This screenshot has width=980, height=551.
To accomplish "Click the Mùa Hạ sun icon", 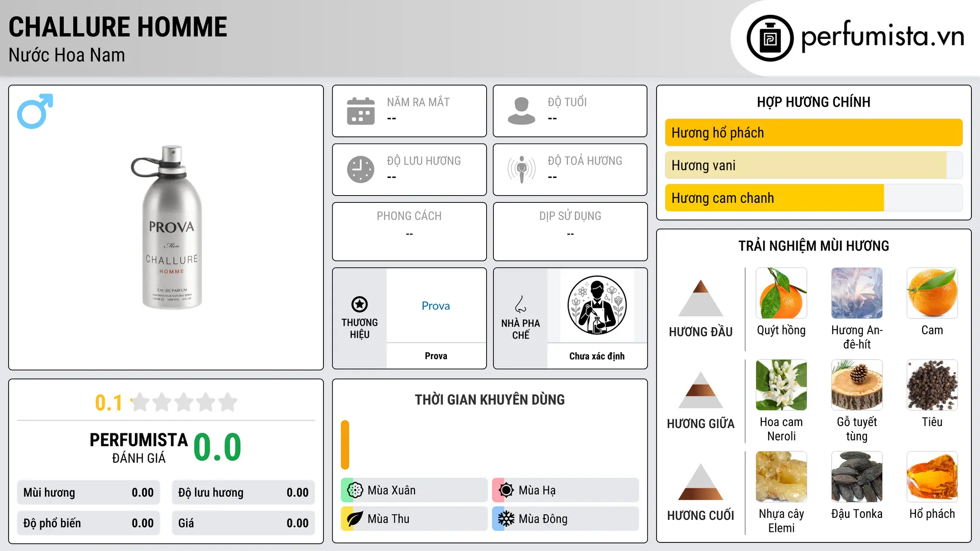I will [506, 490].
